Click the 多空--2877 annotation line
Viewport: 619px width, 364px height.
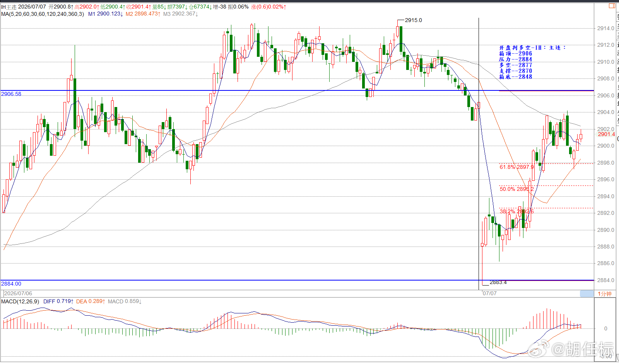[516, 65]
